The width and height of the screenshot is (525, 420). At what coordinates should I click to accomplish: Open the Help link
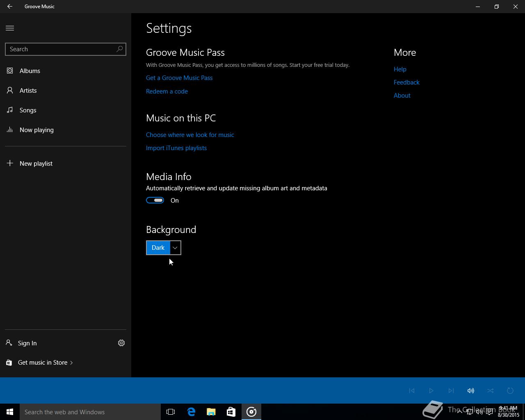[400, 69]
